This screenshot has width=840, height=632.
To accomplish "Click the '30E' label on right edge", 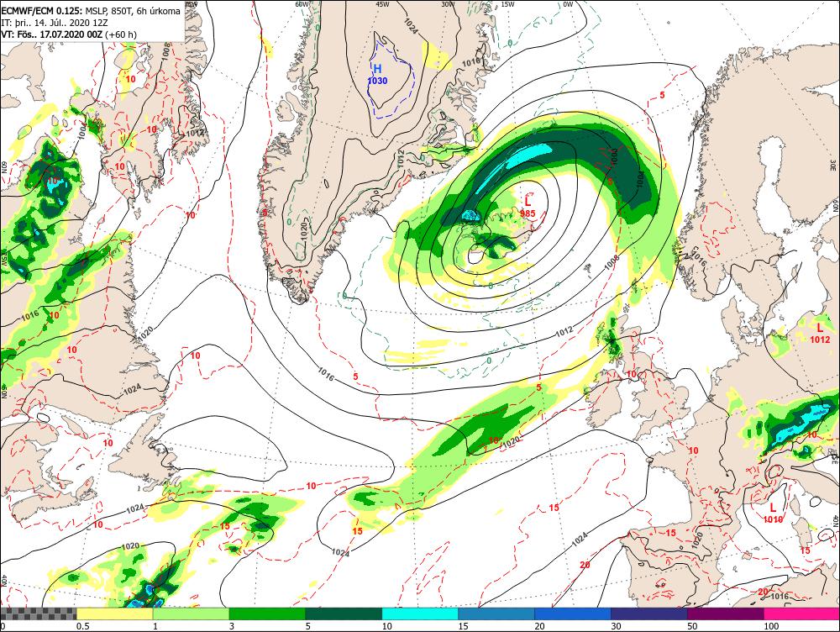I will pos(833,164).
